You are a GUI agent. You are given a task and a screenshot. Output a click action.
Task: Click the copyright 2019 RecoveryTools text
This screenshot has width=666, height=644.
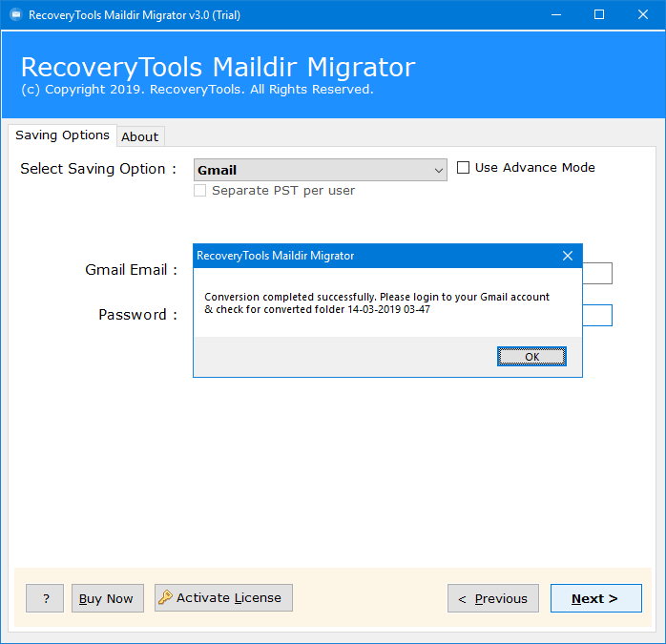[x=198, y=90]
